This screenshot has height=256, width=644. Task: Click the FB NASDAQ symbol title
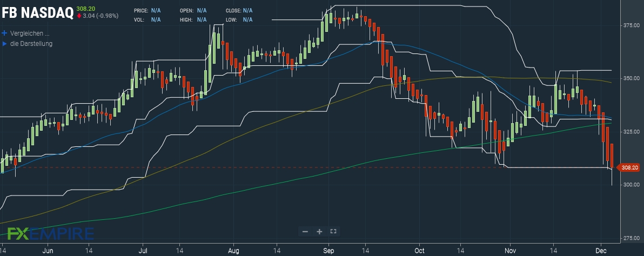[x=38, y=13]
